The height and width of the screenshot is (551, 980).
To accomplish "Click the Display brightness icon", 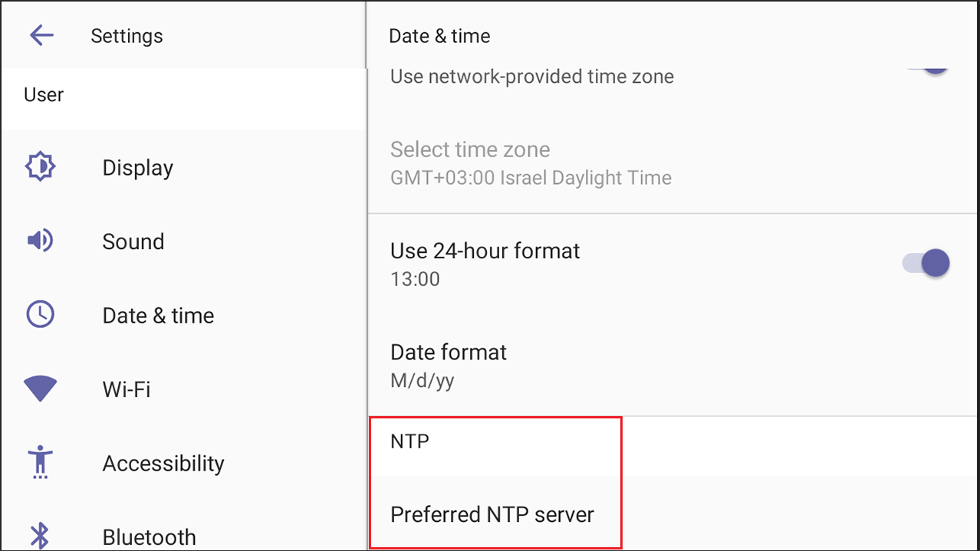I will (x=40, y=166).
